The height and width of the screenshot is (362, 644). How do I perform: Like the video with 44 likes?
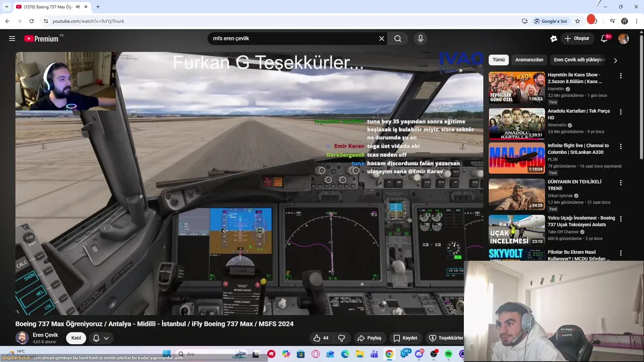(x=321, y=338)
